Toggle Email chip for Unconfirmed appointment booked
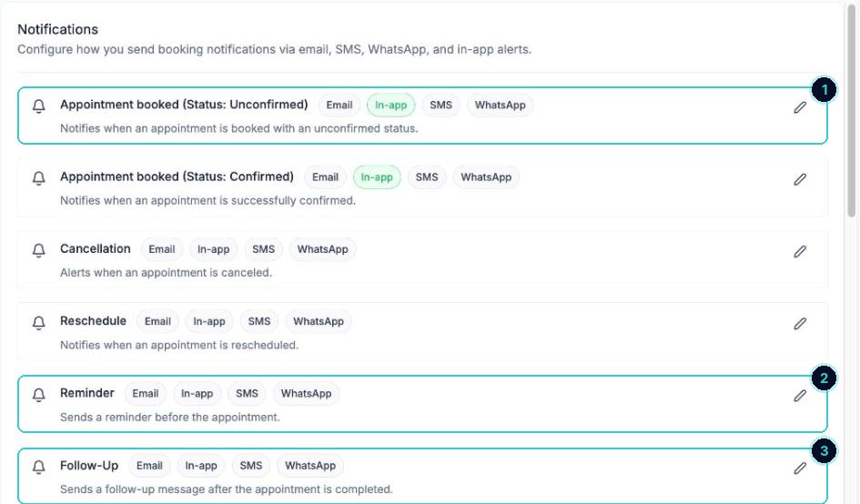Screen dimensions: 860x504 point(339,105)
